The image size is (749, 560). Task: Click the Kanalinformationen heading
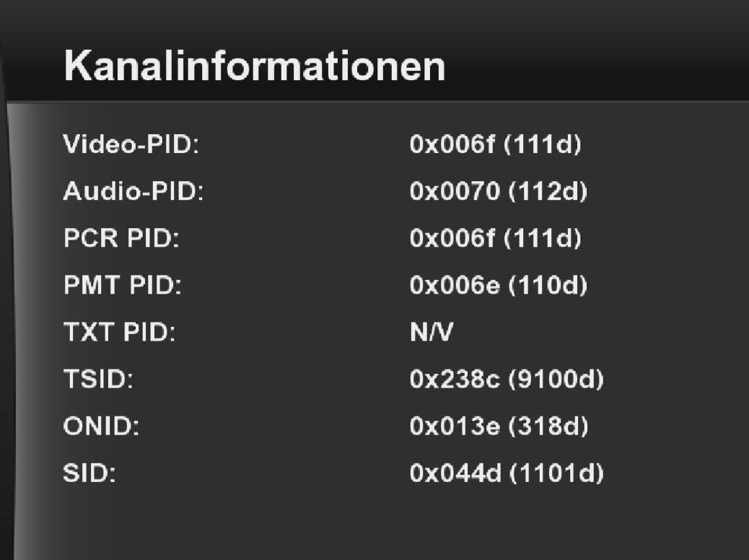click(254, 66)
